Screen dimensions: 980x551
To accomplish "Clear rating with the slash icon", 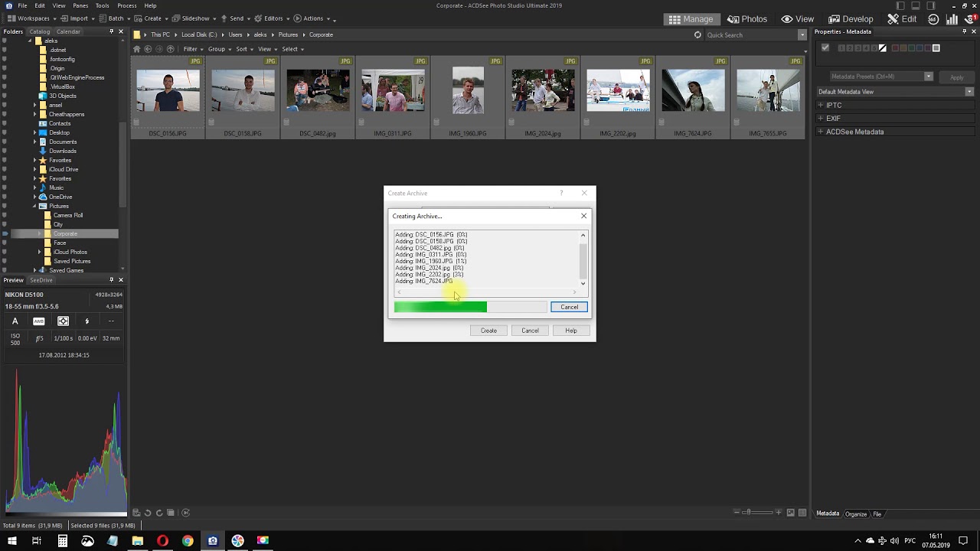I will pyautogui.click(x=883, y=48).
